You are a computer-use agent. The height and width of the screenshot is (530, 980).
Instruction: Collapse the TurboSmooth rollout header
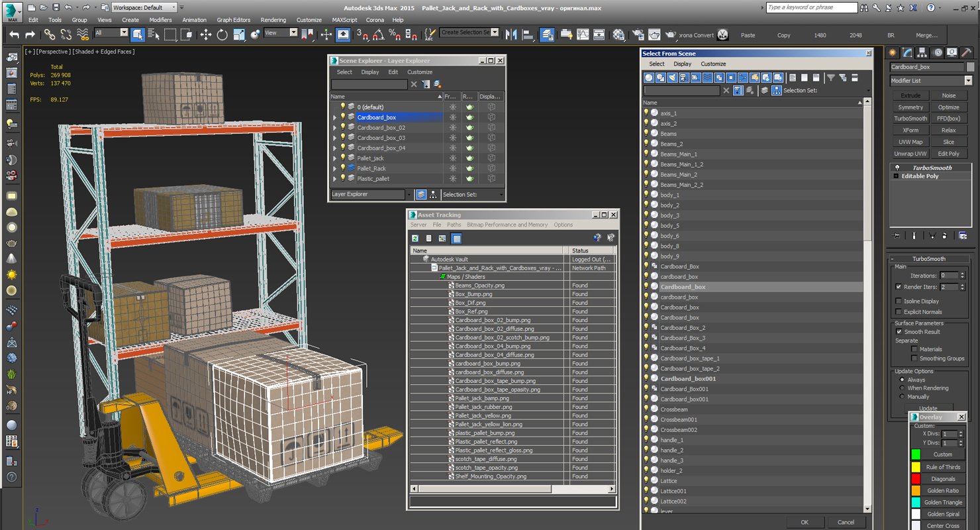pos(929,258)
